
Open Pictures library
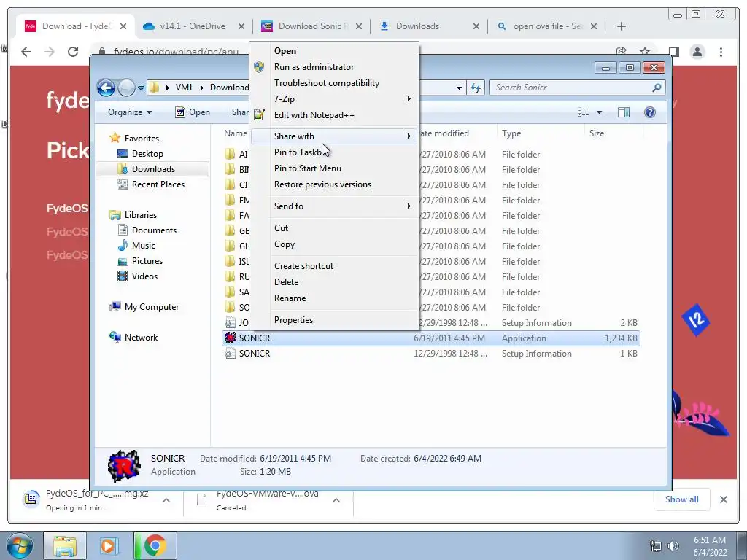[x=147, y=261]
